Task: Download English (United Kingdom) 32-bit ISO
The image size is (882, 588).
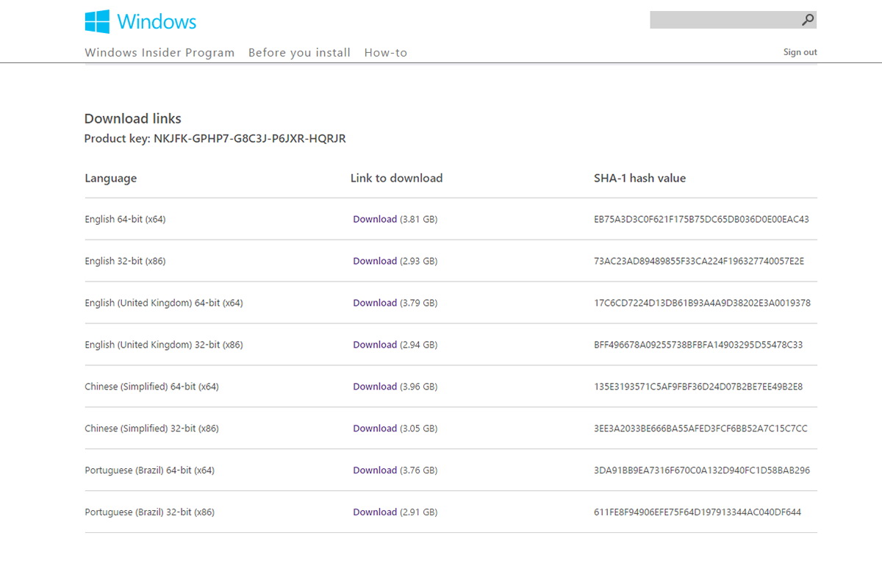Action: coord(375,345)
